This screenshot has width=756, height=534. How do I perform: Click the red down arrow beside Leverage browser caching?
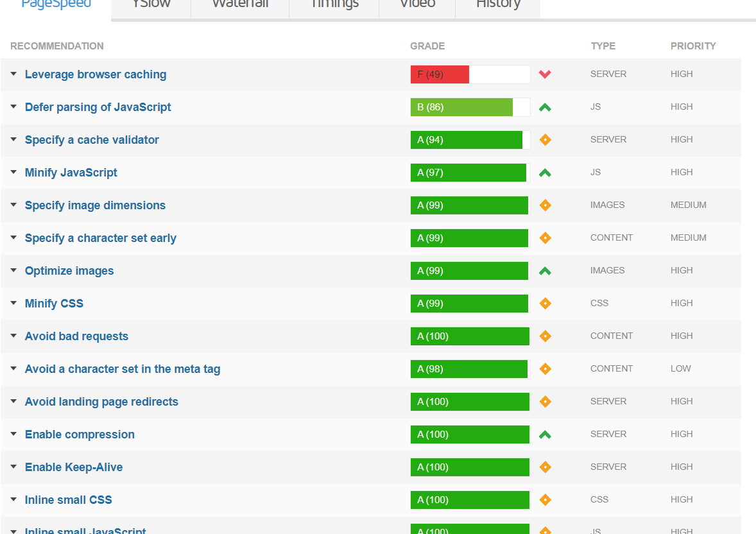click(545, 74)
